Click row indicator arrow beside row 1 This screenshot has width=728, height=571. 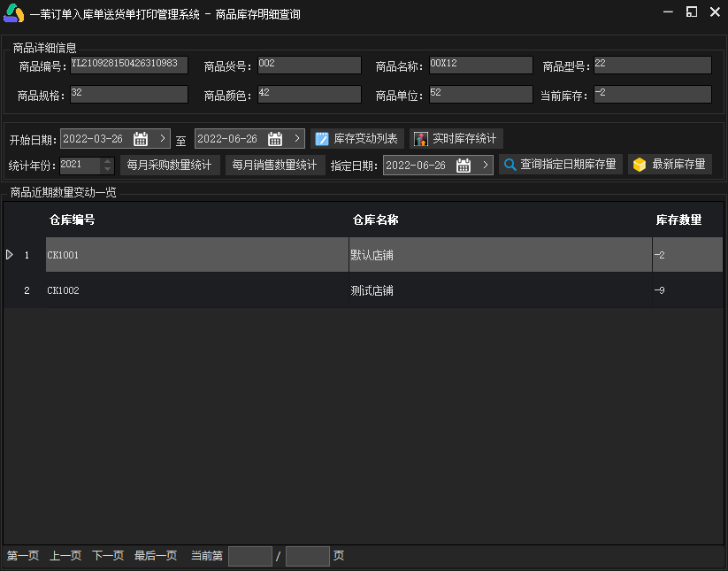pyautogui.click(x=9, y=255)
